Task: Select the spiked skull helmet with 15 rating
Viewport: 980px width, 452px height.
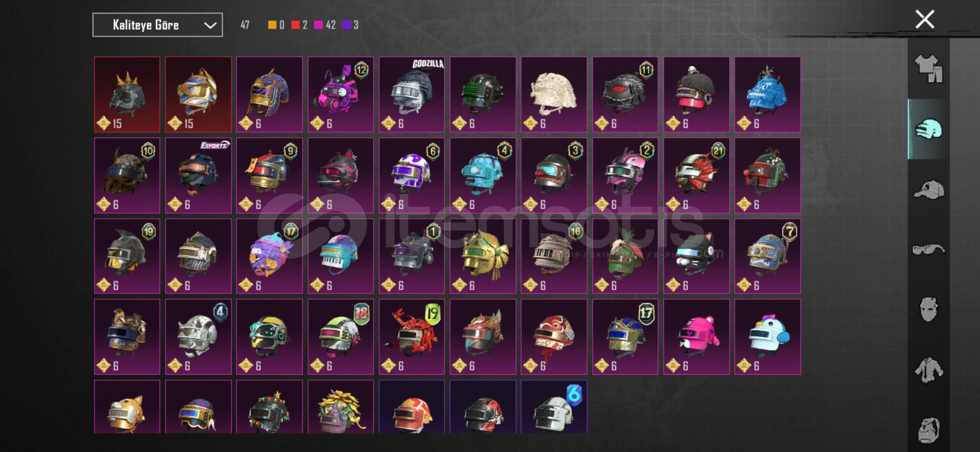Action: click(127, 95)
